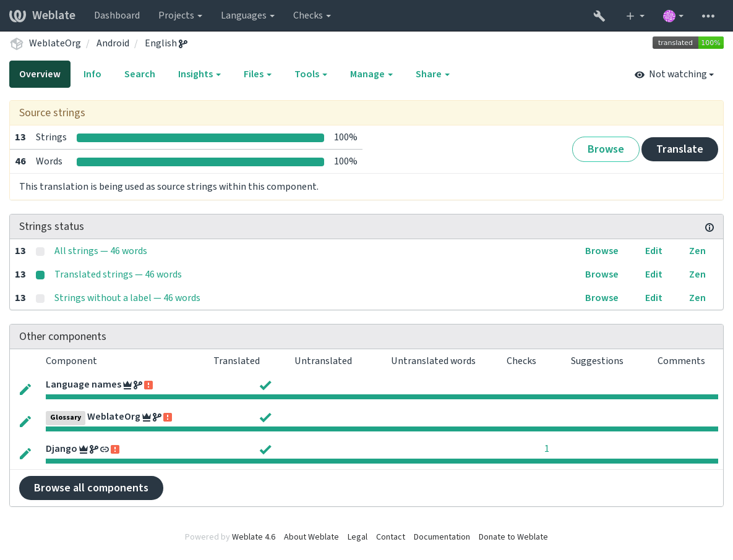Open Donate to Weblate footer link
Screen dimensions: 733x560
tap(513, 537)
